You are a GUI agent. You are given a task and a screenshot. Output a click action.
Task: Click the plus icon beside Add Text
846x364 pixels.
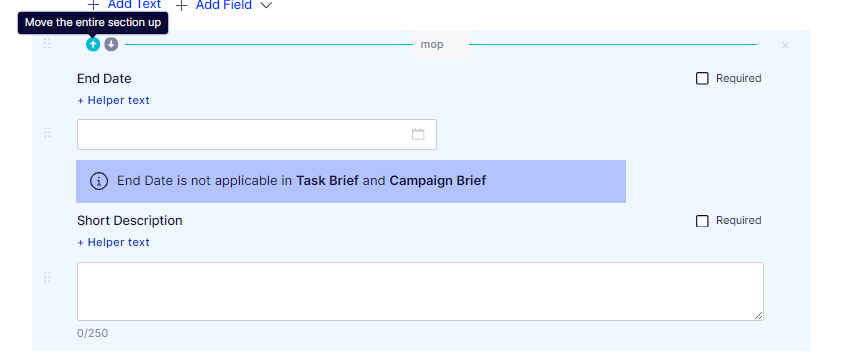click(93, 5)
